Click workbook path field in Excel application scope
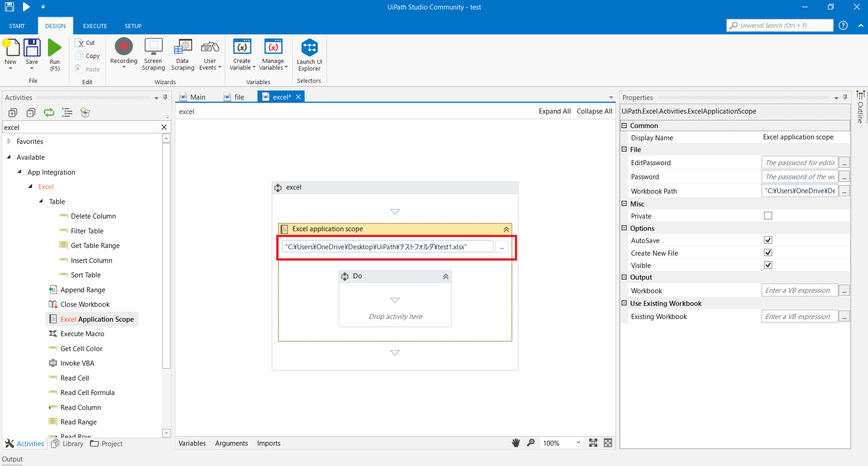Image resolution: width=868 pixels, height=466 pixels. pos(388,247)
